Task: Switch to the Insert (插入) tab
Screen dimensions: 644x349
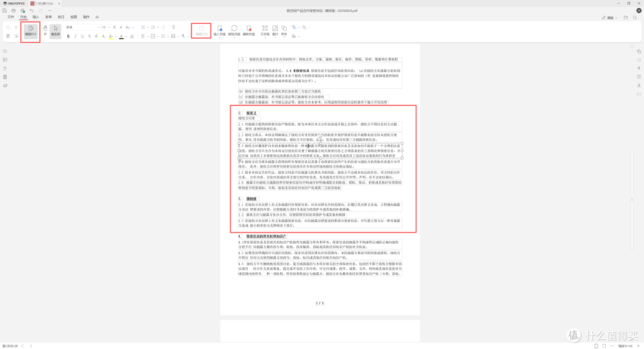Action: [x=36, y=17]
